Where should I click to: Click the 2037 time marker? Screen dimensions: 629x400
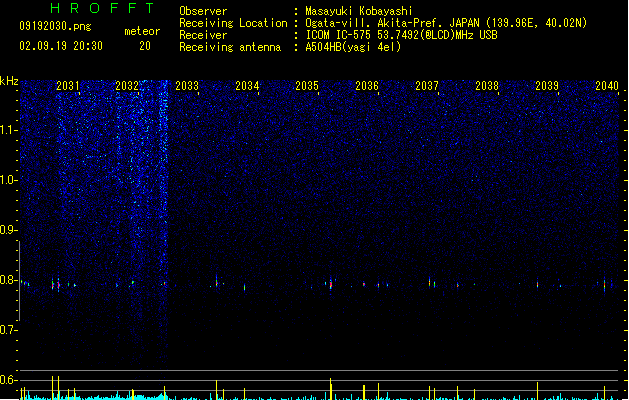[427, 86]
